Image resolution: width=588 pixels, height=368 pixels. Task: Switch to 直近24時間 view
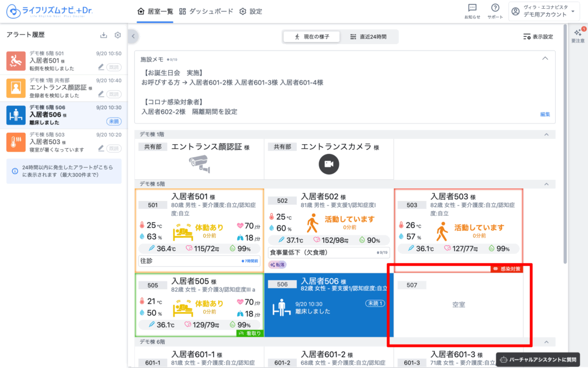point(368,37)
